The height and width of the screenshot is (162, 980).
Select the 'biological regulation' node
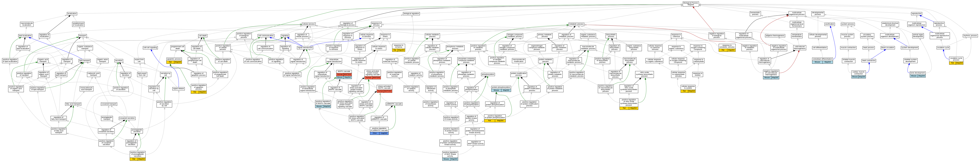411,14
